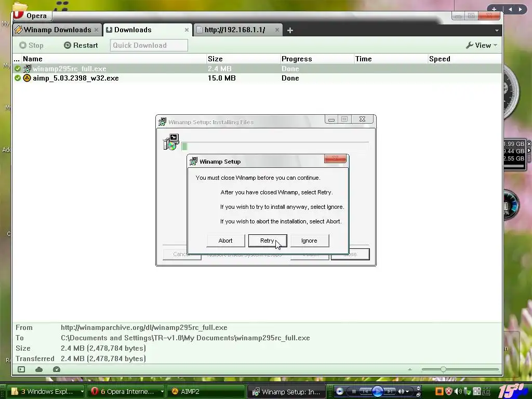Open the system volume tray icon
Screen dimensions: 532x399
tap(458, 391)
